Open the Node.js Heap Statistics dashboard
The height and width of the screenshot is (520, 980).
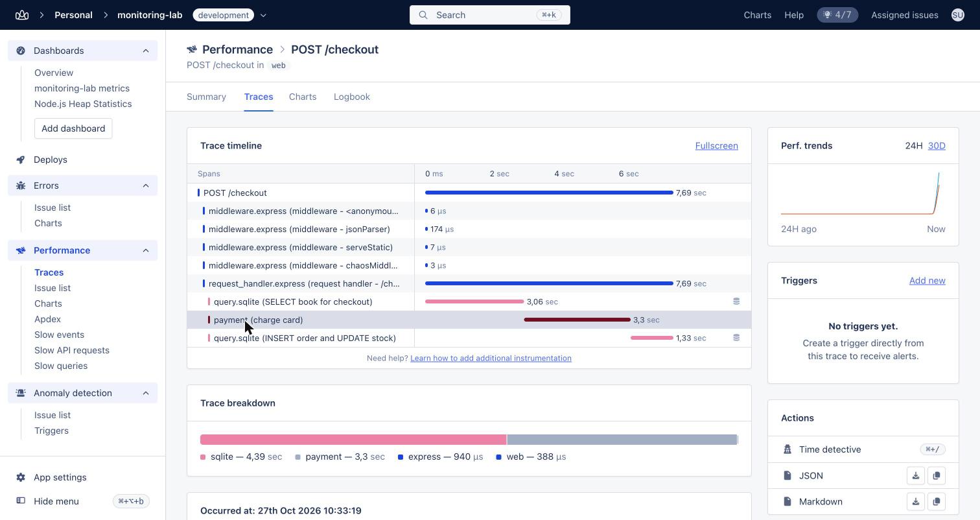(x=83, y=104)
